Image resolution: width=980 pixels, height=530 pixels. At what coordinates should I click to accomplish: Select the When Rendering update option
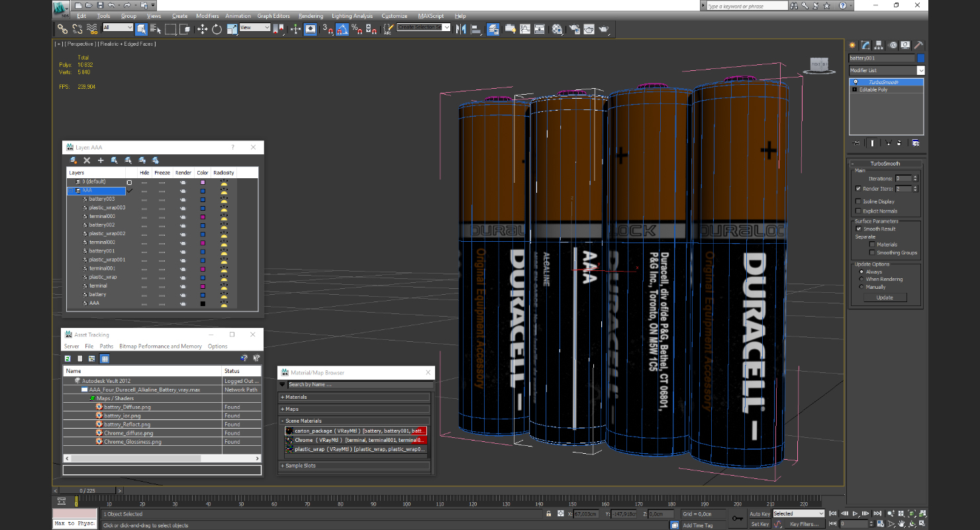(x=861, y=279)
